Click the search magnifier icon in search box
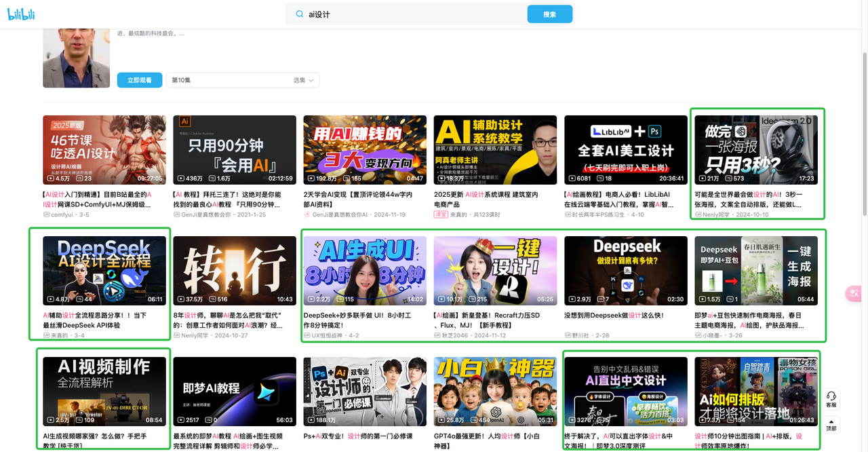868x452 pixels. pos(299,14)
